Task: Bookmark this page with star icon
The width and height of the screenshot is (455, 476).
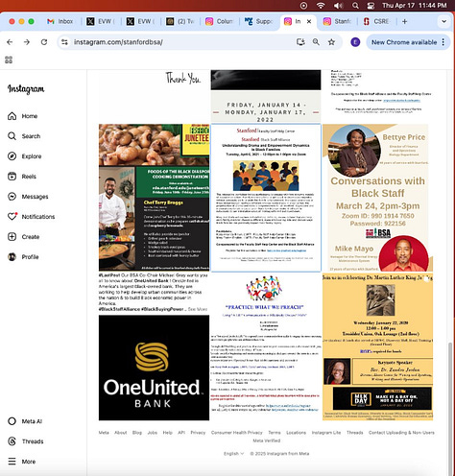Action: [x=331, y=42]
